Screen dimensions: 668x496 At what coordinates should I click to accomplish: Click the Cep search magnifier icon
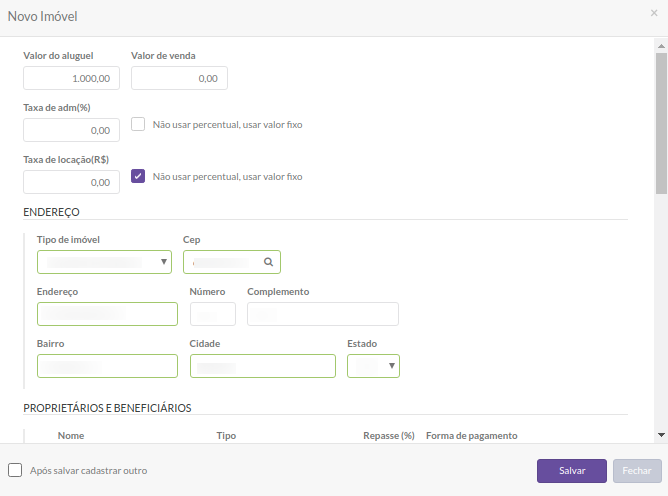click(268, 262)
